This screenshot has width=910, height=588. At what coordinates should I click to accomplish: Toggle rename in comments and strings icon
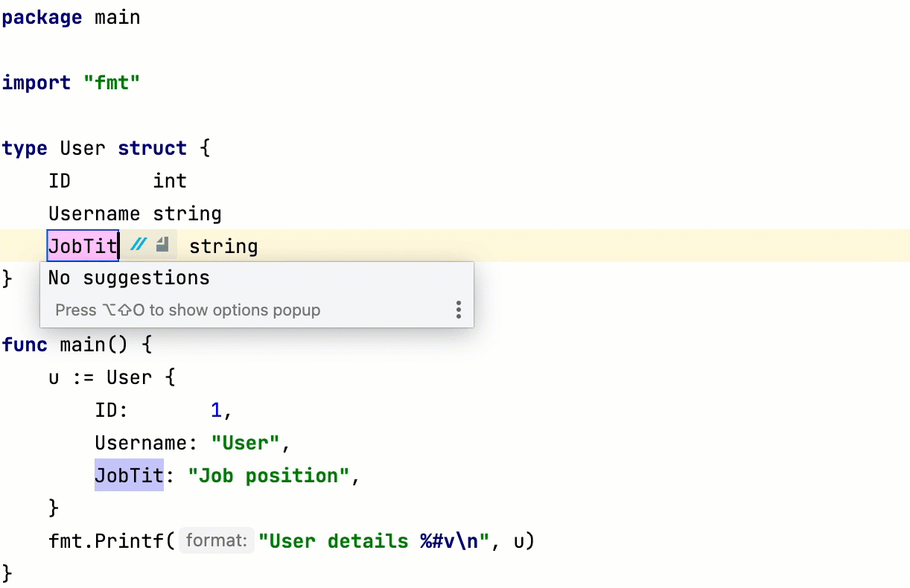[139, 245]
